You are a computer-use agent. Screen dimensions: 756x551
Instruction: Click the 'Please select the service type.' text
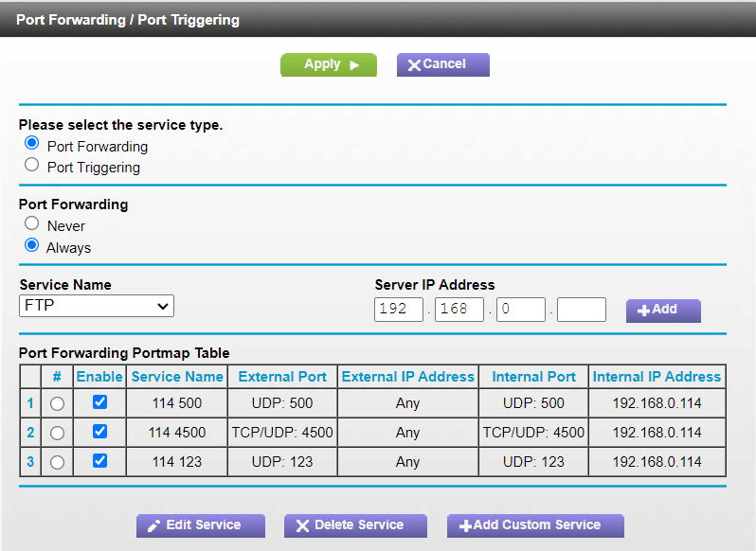click(120, 125)
